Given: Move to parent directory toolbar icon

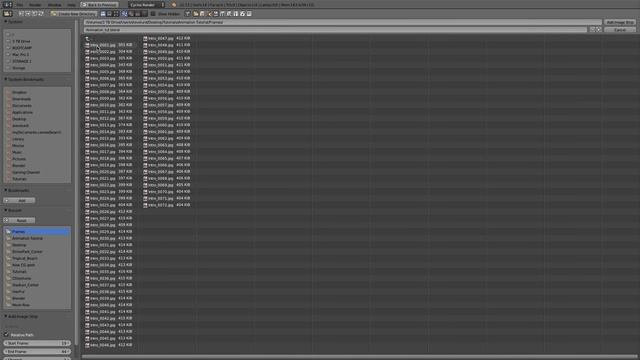Looking at the screenshot, I should pyautogui.click(x=34, y=13).
